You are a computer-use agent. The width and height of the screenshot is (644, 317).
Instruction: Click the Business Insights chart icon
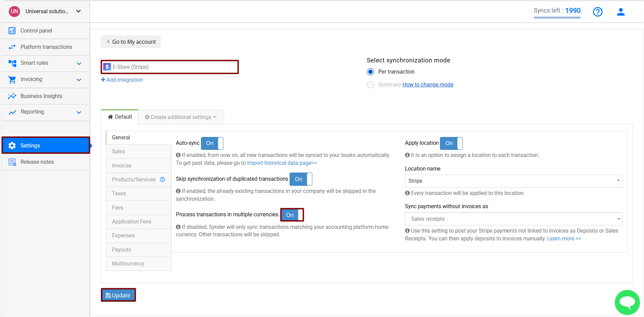pos(12,96)
